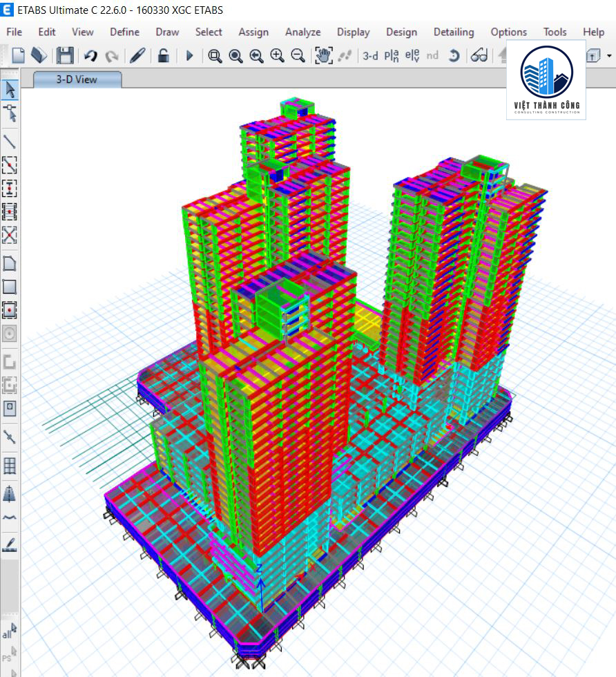Click the pencil-over-line tool in the left toolbar
Screen dimensions: 616x677
pyautogui.click(x=10, y=544)
